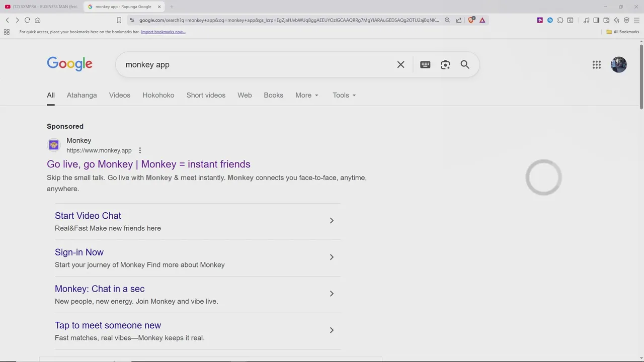This screenshot has height=362, width=644.
Task: Open the Brave Wallet icon
Action: (x=606, y=20)
